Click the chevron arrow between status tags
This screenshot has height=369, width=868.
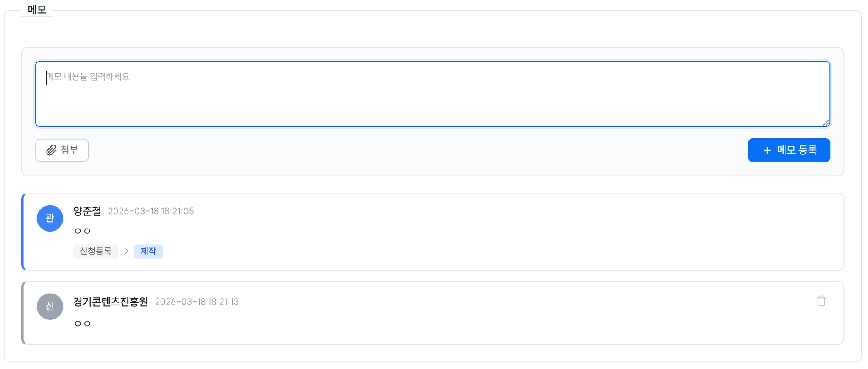pyautogui.click(x=126, y=251)
